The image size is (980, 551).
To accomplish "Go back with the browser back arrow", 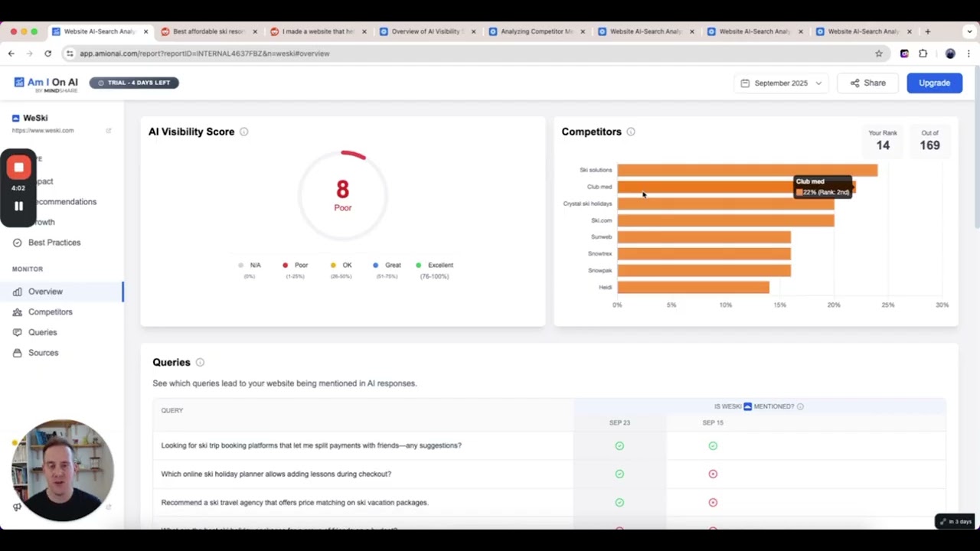I will [11, 54].
